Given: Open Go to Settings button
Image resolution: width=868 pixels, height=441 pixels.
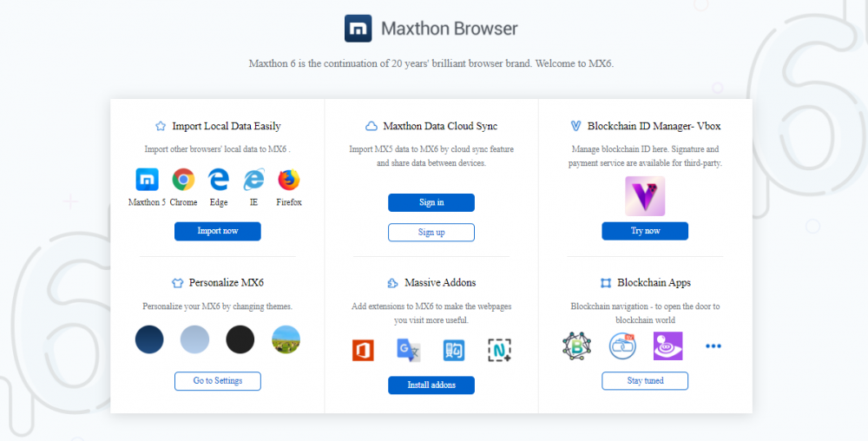Looking at the screenshot, I should (x=217, y=381).
